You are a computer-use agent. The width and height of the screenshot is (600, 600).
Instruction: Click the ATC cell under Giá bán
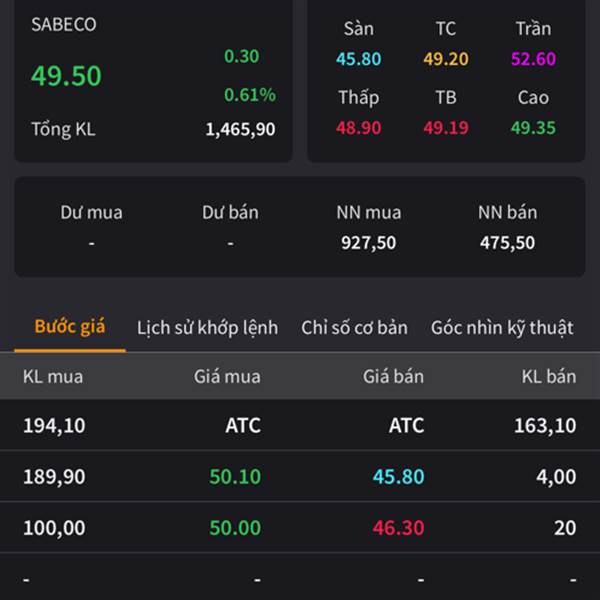click(406, 426)
